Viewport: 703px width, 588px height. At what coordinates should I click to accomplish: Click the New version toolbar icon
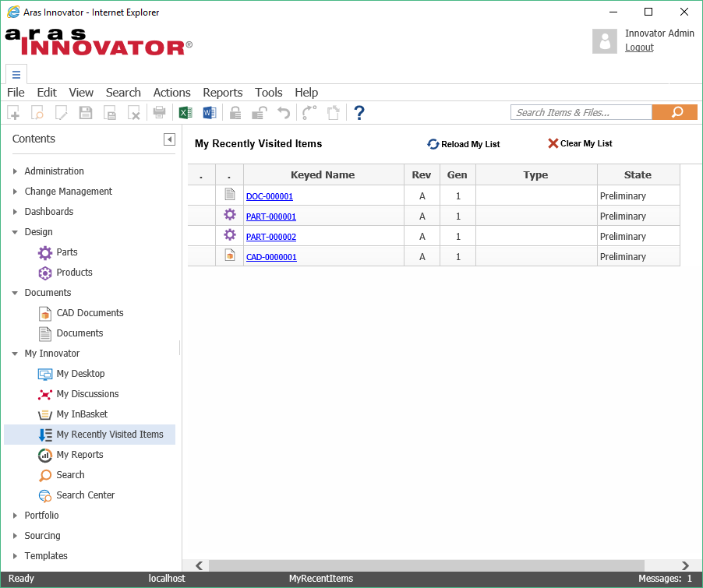coord(333,112)
